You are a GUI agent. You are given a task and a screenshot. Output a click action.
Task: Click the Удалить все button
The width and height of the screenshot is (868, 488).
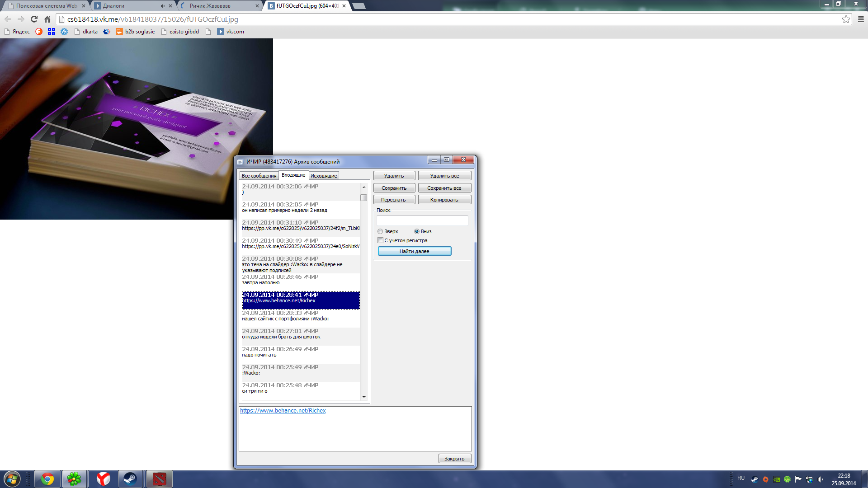(444, 176)
